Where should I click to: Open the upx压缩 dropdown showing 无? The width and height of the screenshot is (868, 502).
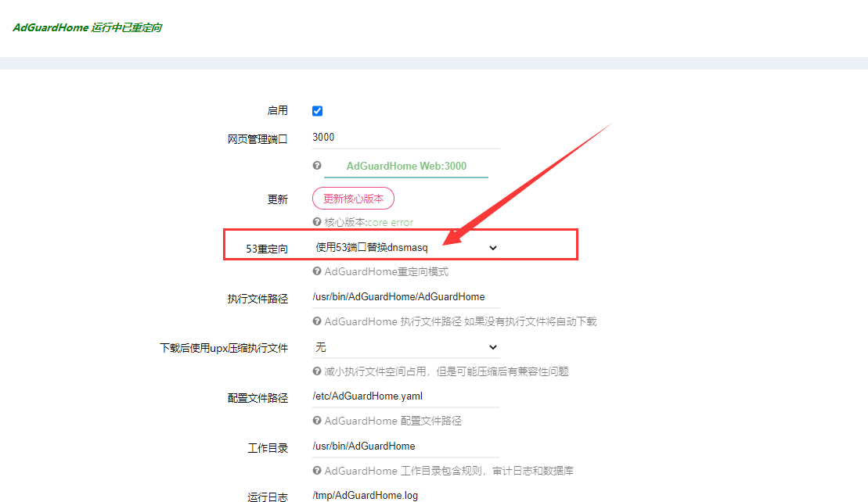[405, 347]
